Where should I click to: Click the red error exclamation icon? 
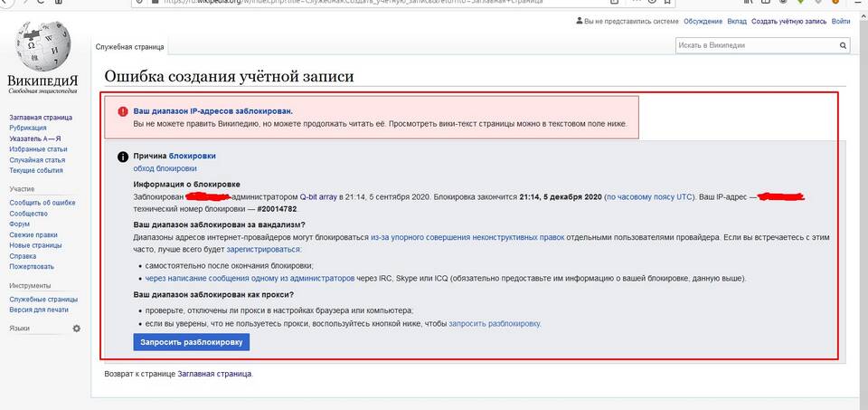pos(123,111)
